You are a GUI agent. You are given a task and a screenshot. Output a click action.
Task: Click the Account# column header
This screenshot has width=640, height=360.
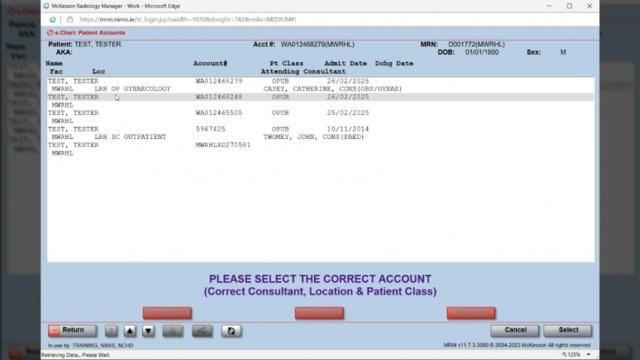pos(210,64)
